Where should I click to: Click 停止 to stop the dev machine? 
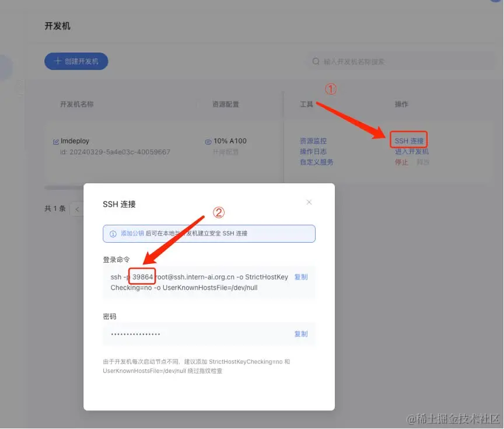401,162
